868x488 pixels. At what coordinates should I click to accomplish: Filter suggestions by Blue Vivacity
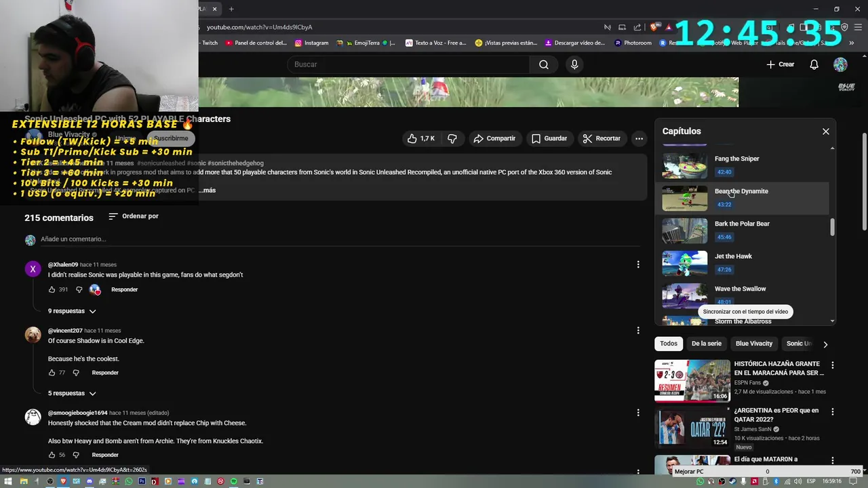point(754,344)
